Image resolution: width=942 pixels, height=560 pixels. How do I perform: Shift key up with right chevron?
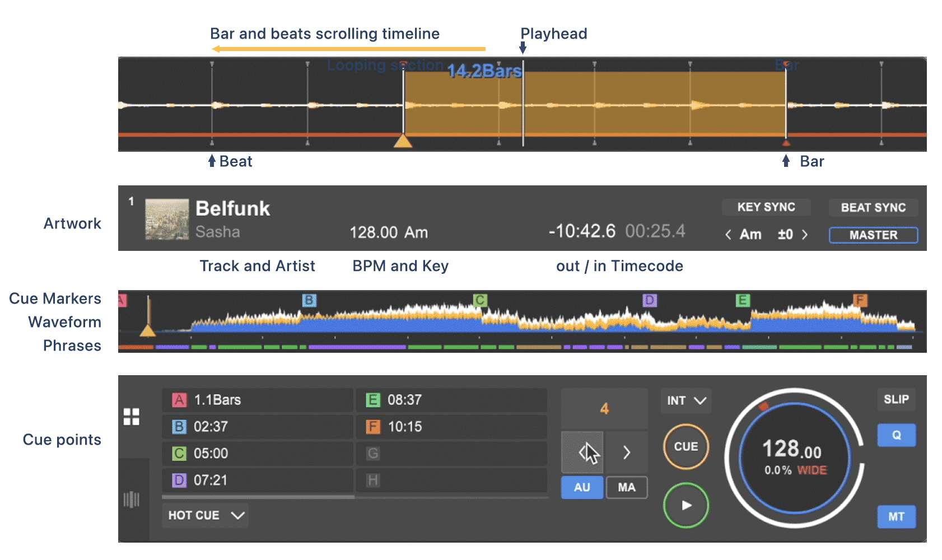tap(805, 235)
